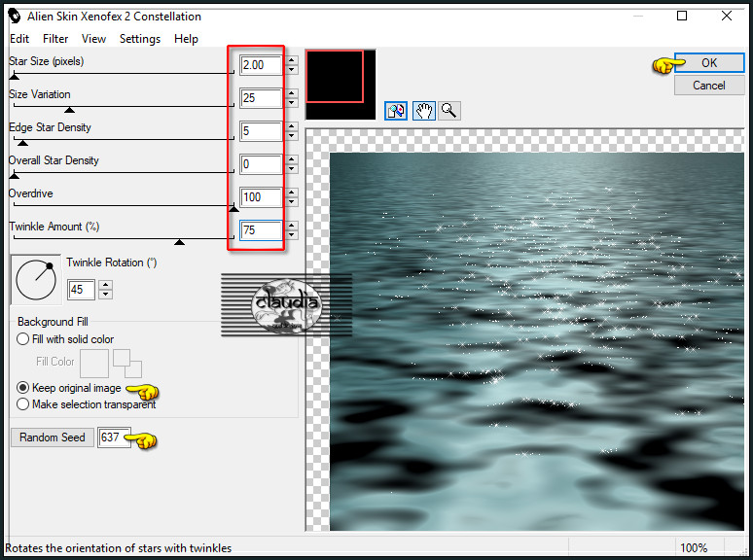Increase Twinkle Amount with up arrow
Image resolution: width=753 pixels, height=560 pixels.
292,226
